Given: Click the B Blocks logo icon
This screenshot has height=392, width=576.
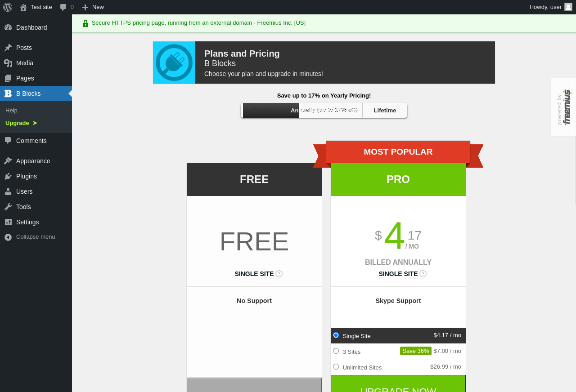Looking at the screenshot, I should tap(8, 94).
